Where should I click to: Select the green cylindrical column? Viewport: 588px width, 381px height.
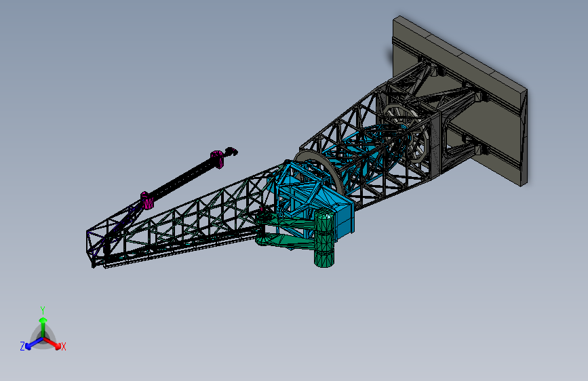pyautogui.click(x=324, y=238)
